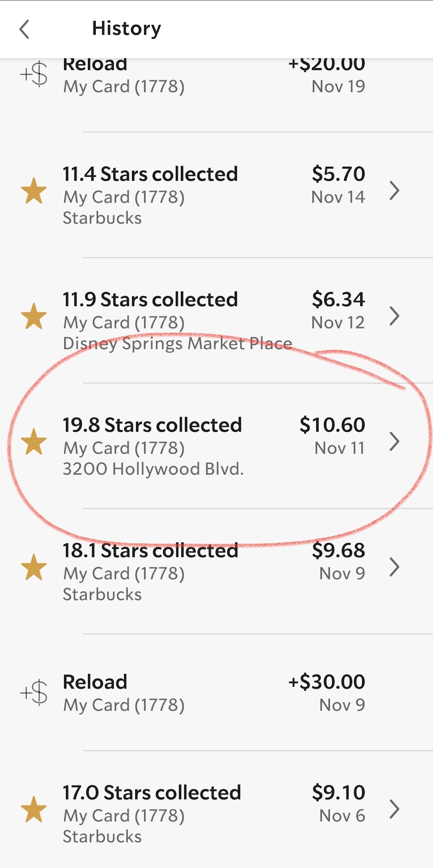Open the 19.8 Stars collected entry

152,425
